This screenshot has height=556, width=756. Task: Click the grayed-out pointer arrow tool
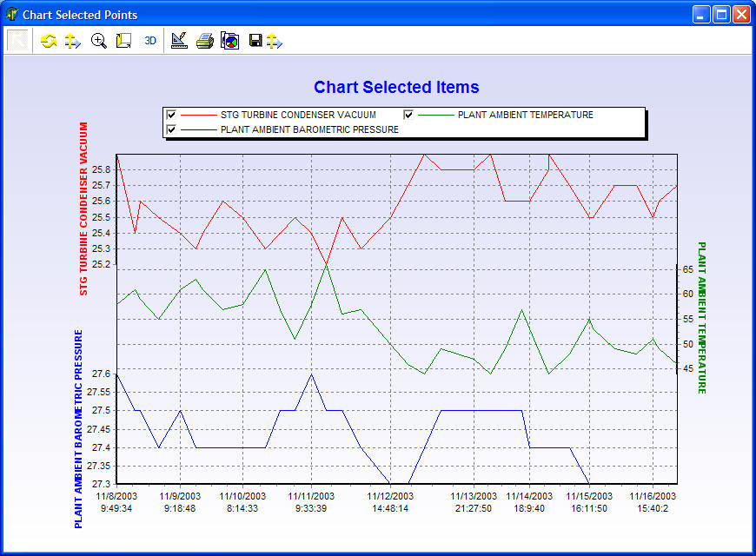[x=19, y=40]
